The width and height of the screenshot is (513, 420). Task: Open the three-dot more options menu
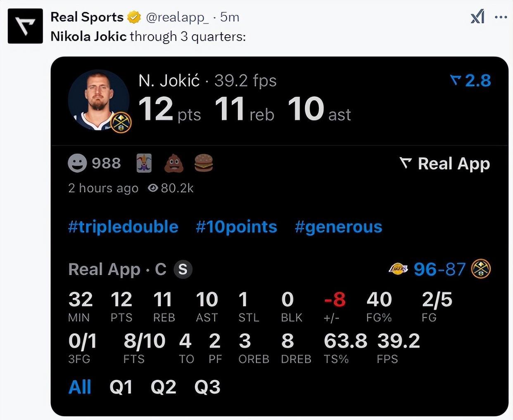501,17
